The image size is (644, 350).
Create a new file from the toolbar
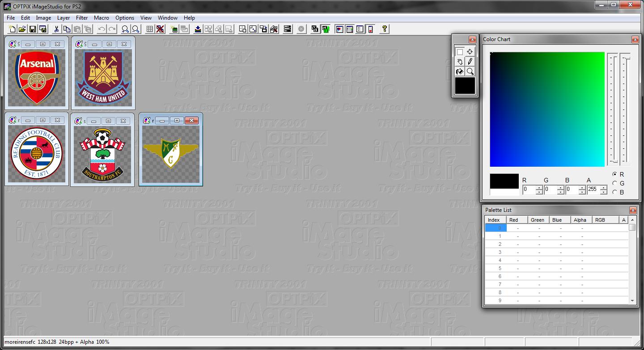(x=12, y=29)
